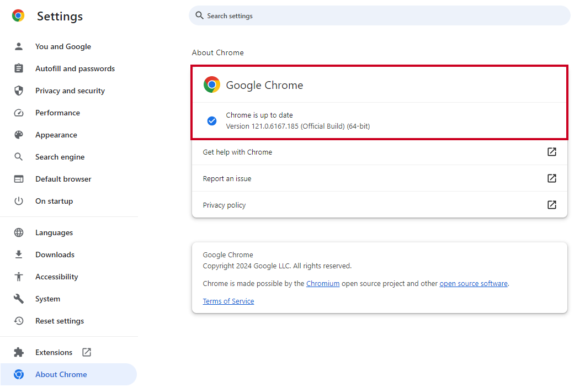Click the power icon for On startup
The image size is (585, 392).
click(x=19, y=201)
